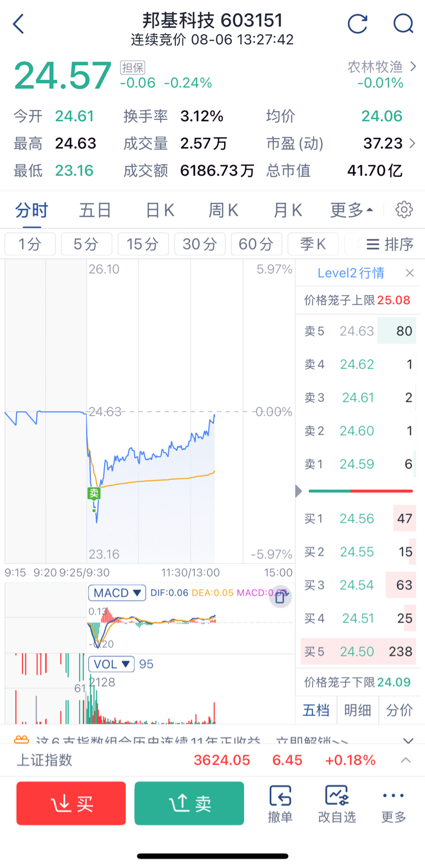Expand the 更多 chart period menu

coord(351,210)
